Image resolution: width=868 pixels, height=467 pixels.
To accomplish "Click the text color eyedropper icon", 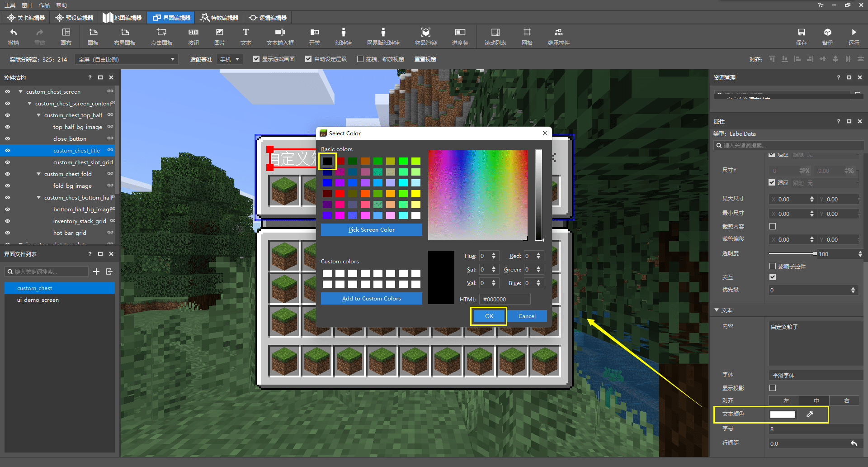I will point(810,414).
